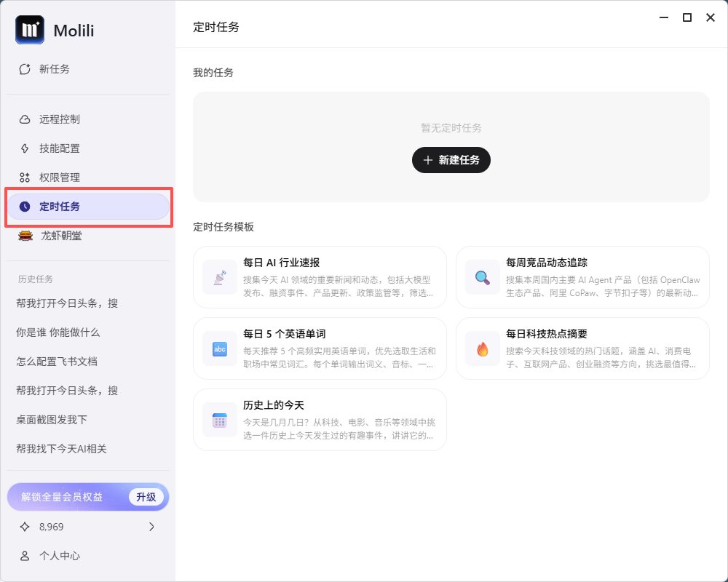
Task: Open 龙虾朝堂 via its burger icon
Action: tap(24, 236)
